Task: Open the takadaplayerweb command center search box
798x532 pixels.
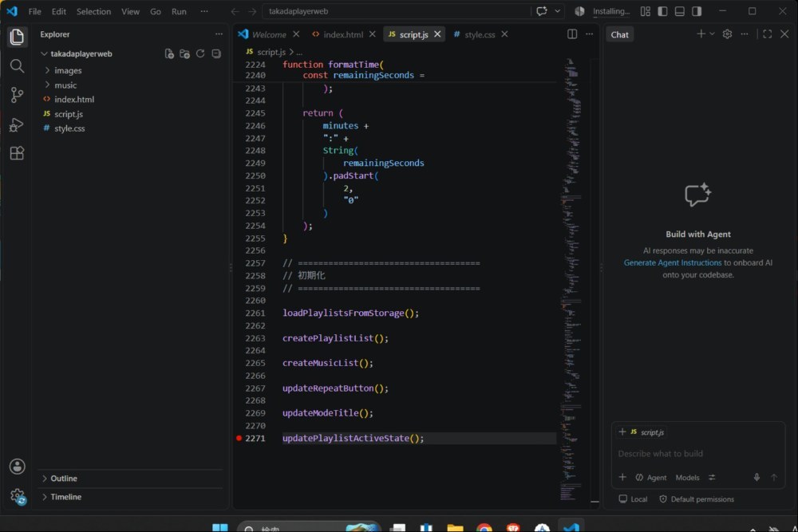Action: pyautogui.click(x=397, y=11)
